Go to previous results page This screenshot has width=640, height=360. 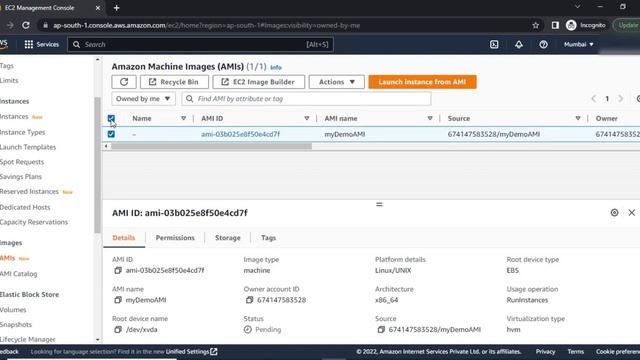593,99
